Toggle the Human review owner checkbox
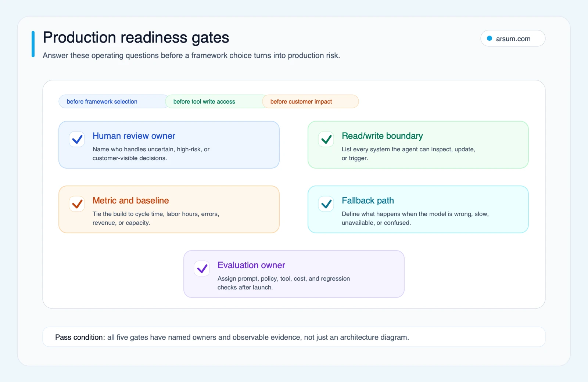 (77, 139)
